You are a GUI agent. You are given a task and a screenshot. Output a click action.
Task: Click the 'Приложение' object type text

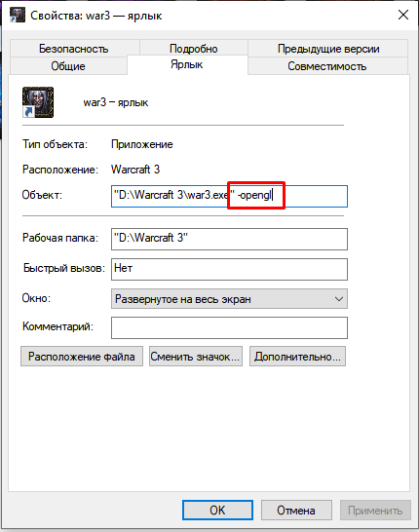click(x=142, y=144)
